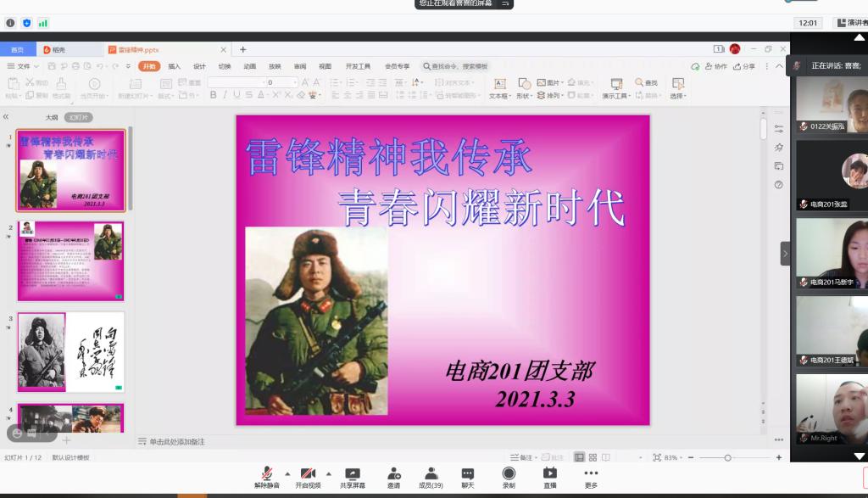
Task: Click the Bold formatting button
Action: tap(213, 95)
